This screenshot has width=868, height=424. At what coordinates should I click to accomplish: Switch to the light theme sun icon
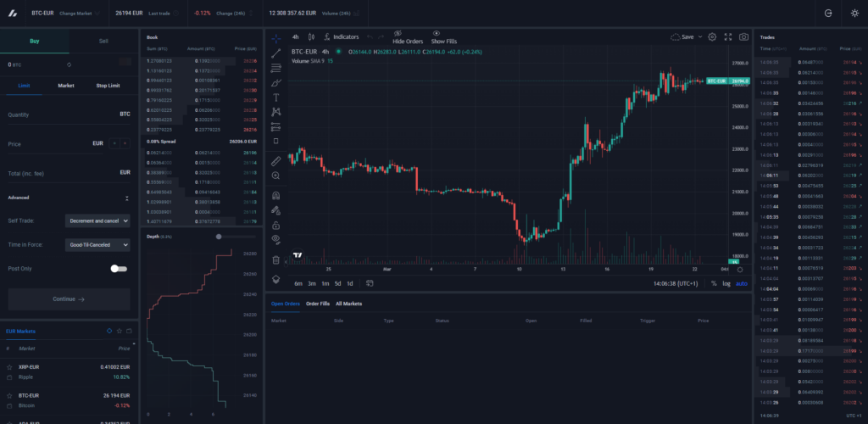pyautogui.click(x=854, y=14)
